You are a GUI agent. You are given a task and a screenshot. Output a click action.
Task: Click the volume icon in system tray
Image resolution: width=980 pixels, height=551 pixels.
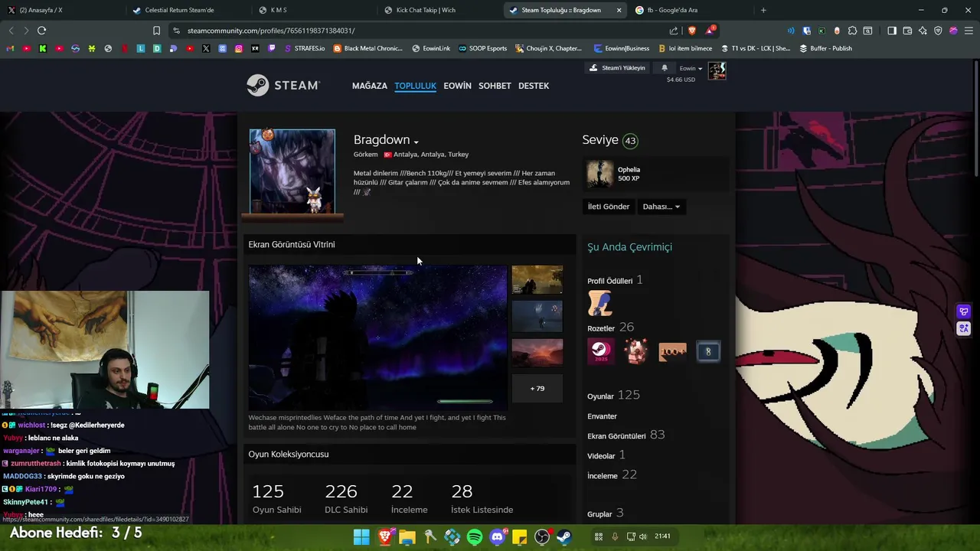[x=643, y=536]
